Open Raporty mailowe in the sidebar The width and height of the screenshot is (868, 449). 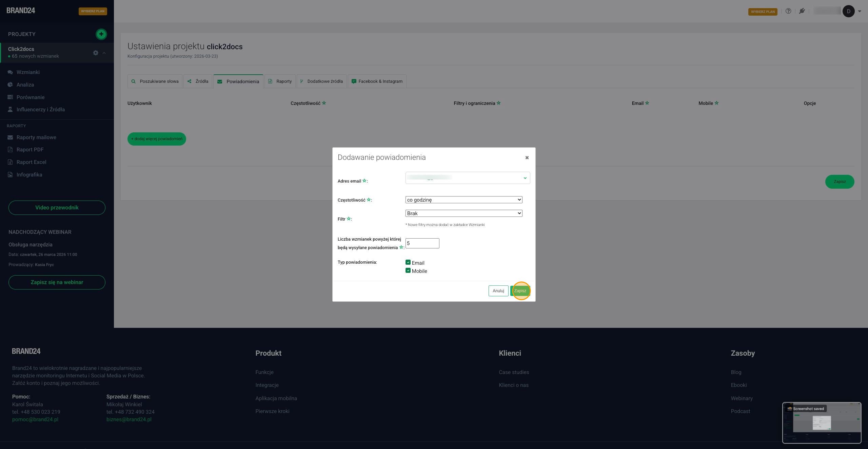(36, 137)
